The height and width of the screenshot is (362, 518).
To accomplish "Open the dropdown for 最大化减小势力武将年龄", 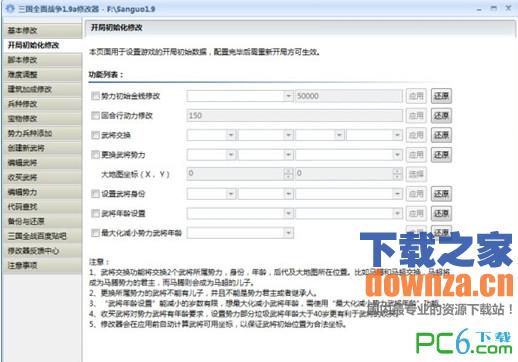I will 240,233.
